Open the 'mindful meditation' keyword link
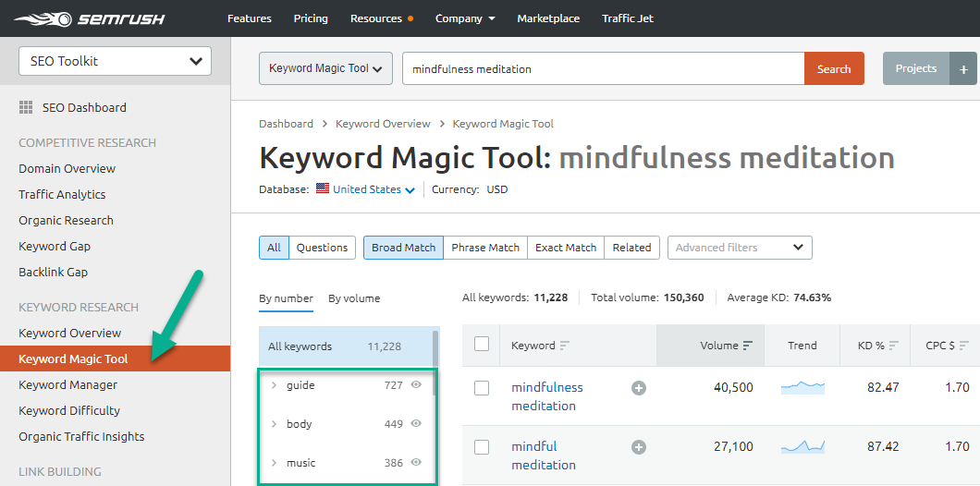This screenshot has height=486, width=980. point(544,456)
